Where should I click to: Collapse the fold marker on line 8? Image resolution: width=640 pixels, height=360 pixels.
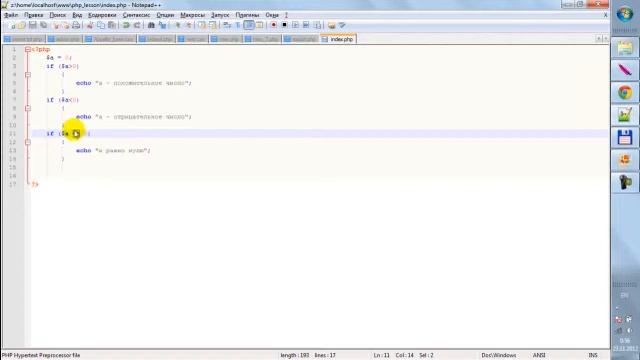(x=28, y=108)
